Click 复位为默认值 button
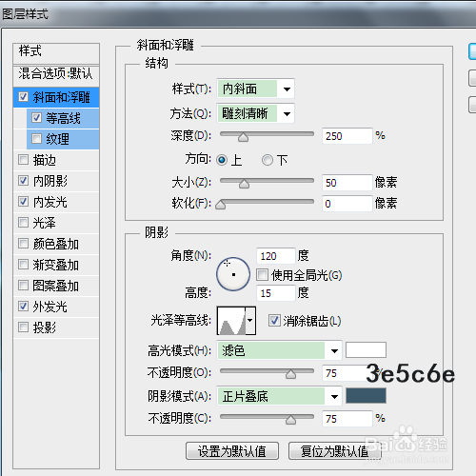This screenshot has width=476, height=476. [335, 451]
